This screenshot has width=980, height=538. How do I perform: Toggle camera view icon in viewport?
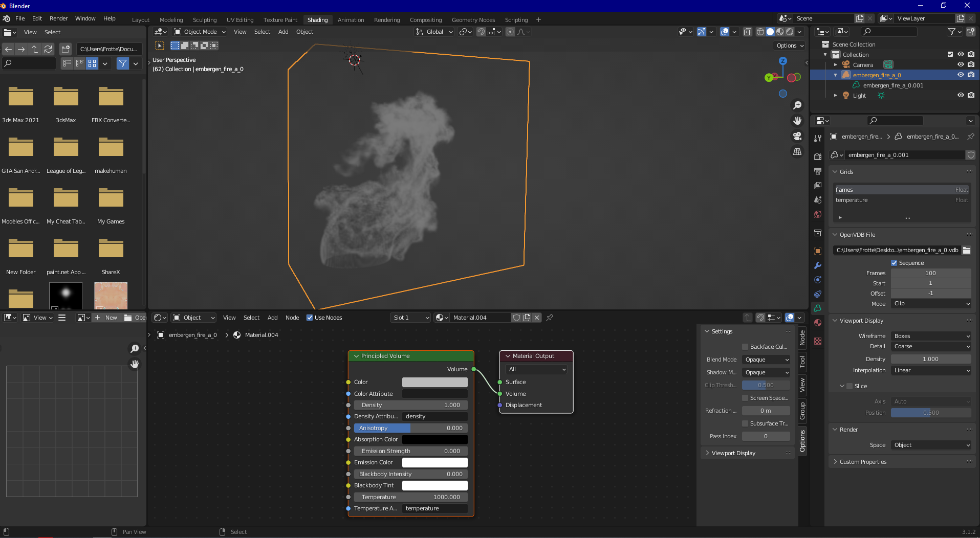click(x=797, y=136)
